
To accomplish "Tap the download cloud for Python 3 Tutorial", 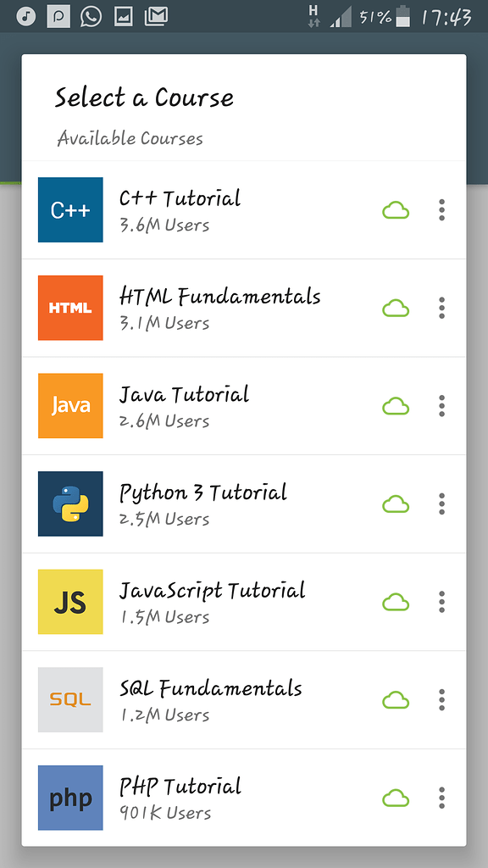I will [x=396, y=504].
